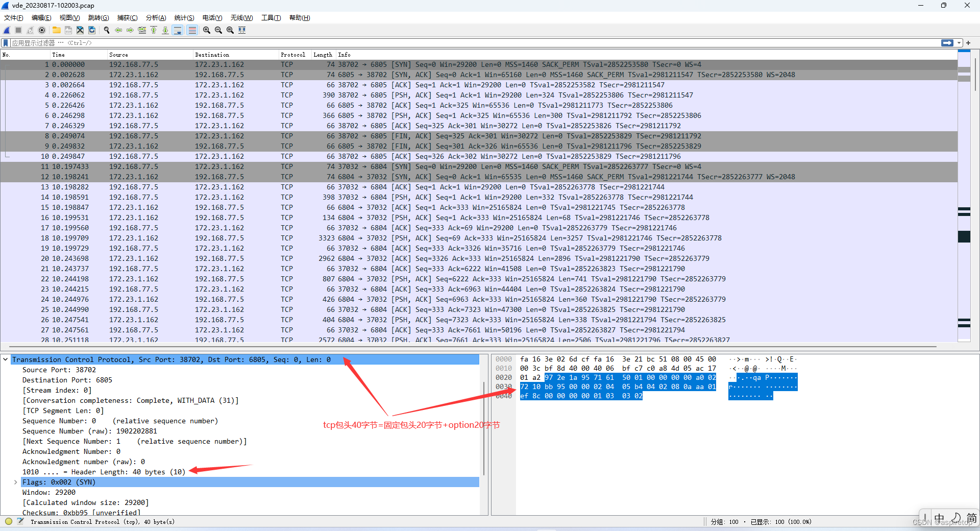Open the 帮助(H) menu
Image resolution: width=980 pixels, height=531 pixels.
pos(300,18)
